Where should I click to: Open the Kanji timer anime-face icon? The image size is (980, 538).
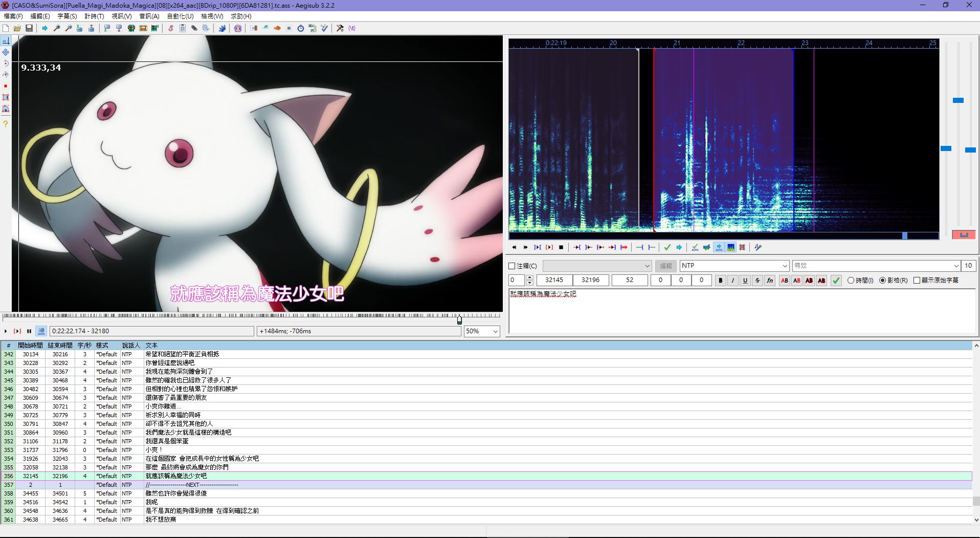click(x=238, y=28)
